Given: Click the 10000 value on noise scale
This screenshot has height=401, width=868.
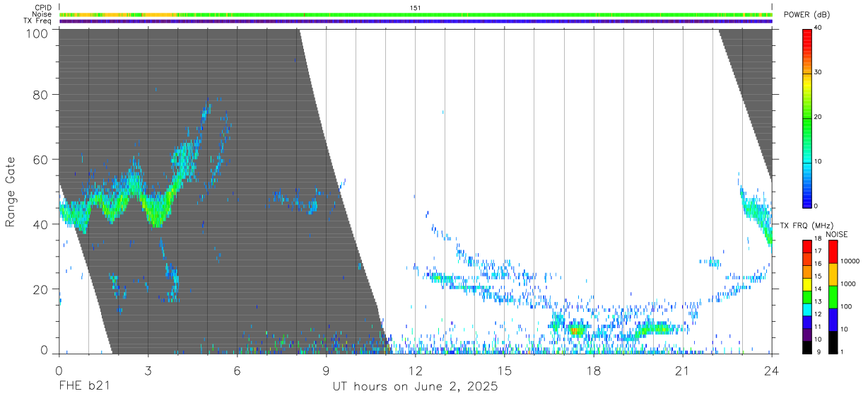Looking at the screenshot, I should click(849, 262).
